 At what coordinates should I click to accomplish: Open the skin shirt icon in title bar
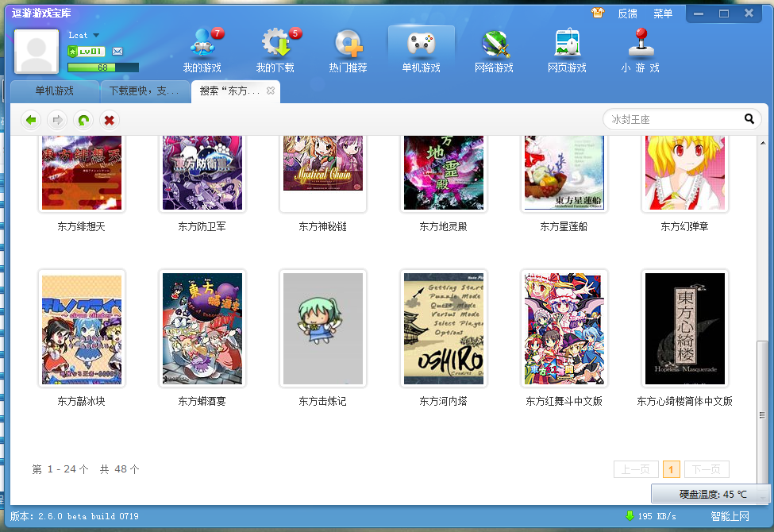pyautogui.click(x=598, y=13)
